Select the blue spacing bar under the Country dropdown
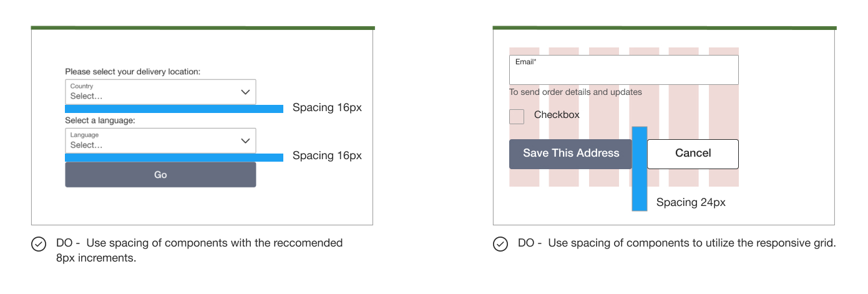The image size is (868, 294). pyautogui.click(x=174, y=109)
